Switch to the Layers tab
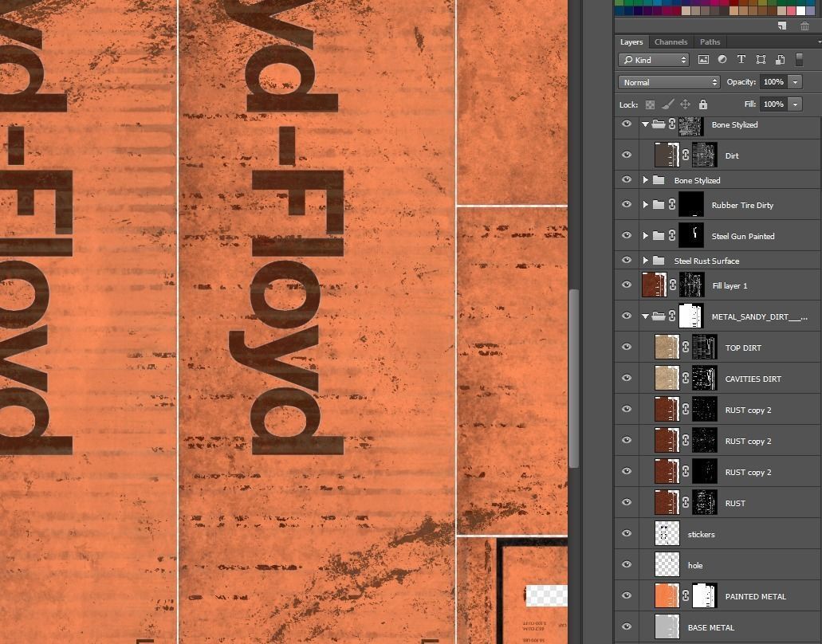 coord(631,42)
